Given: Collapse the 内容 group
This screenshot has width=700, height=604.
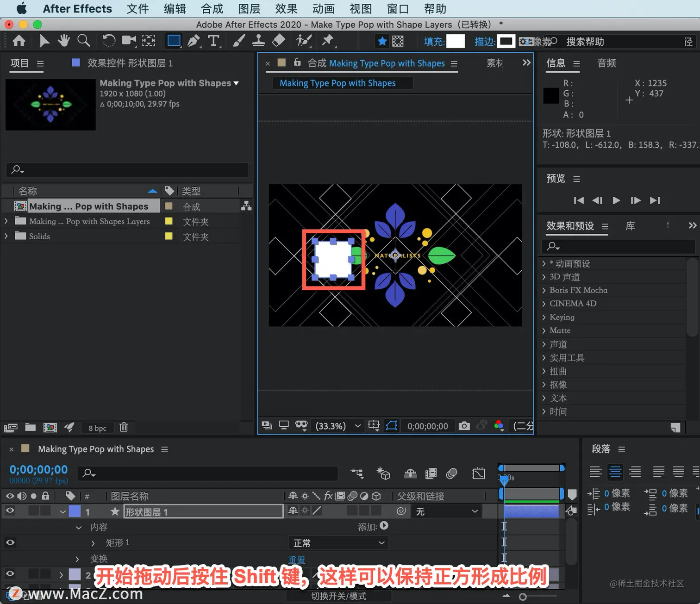Looking at the screenshot, I should pos(79,527).
